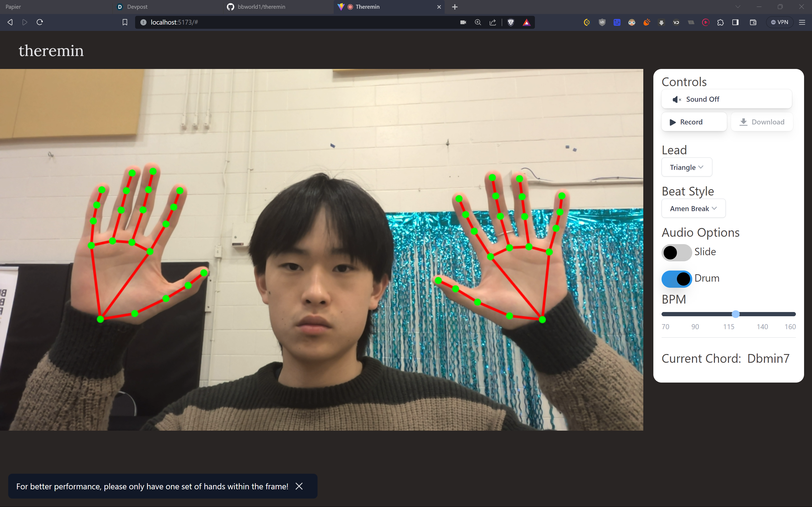Click the Download button
The height and width of the screenshot is (507, 812).
(x=762, y=122)
